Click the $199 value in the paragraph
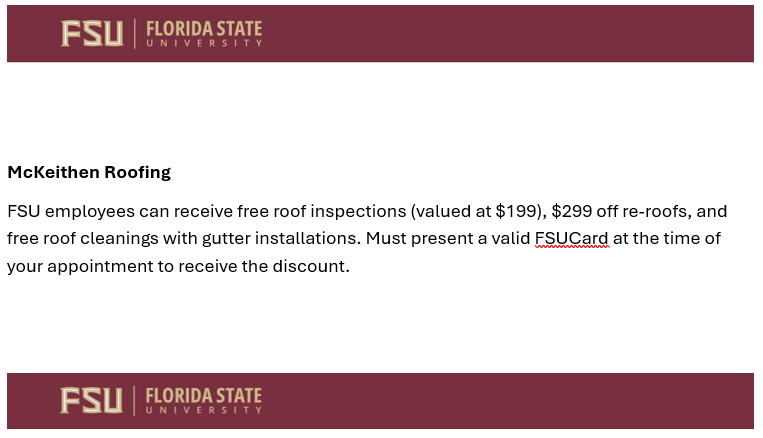Image resolution: width=763 pixels, height=438 pixels. (518, 212)
